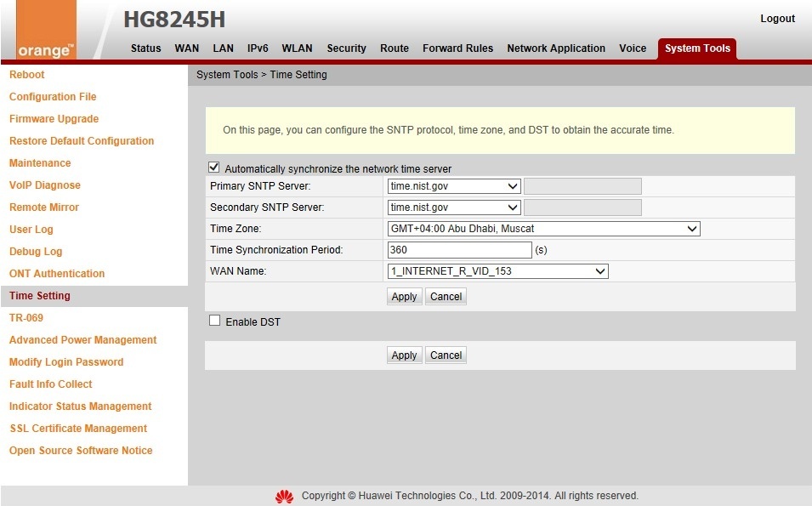Open the Status tab
Image resolution: width=812 pixels, height=506 pixels.
click(146, 48)
